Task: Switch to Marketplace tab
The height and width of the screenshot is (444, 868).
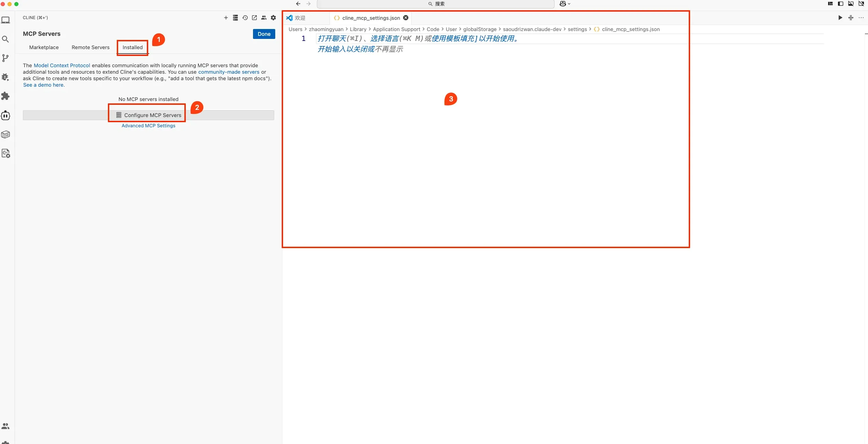Action: coord(44,47)
